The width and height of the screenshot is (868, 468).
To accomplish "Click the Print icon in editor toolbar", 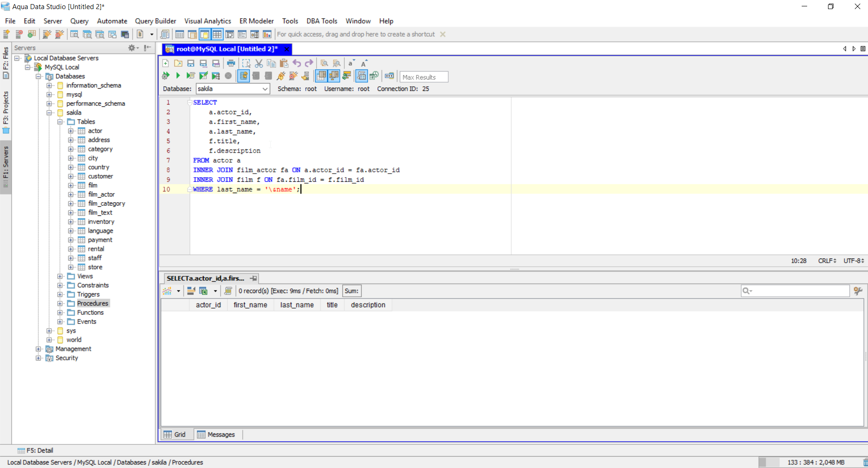I will click(x=231, y=64).
